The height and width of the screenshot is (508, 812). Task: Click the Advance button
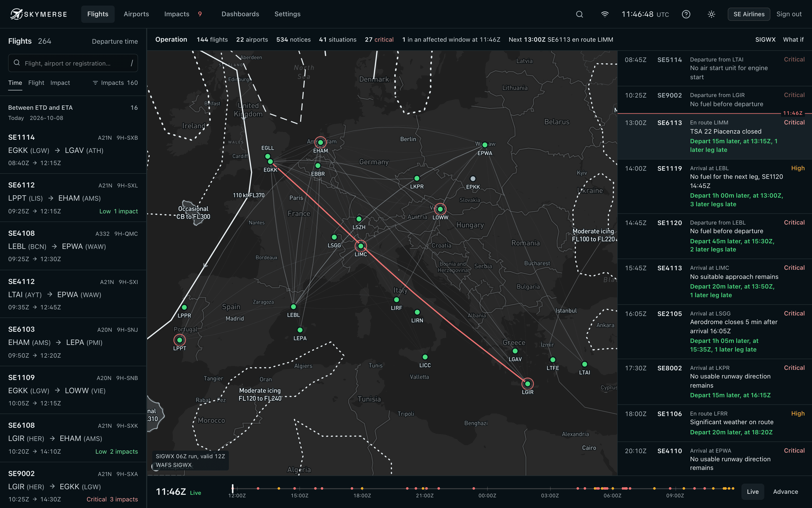[x=786, y=491]
